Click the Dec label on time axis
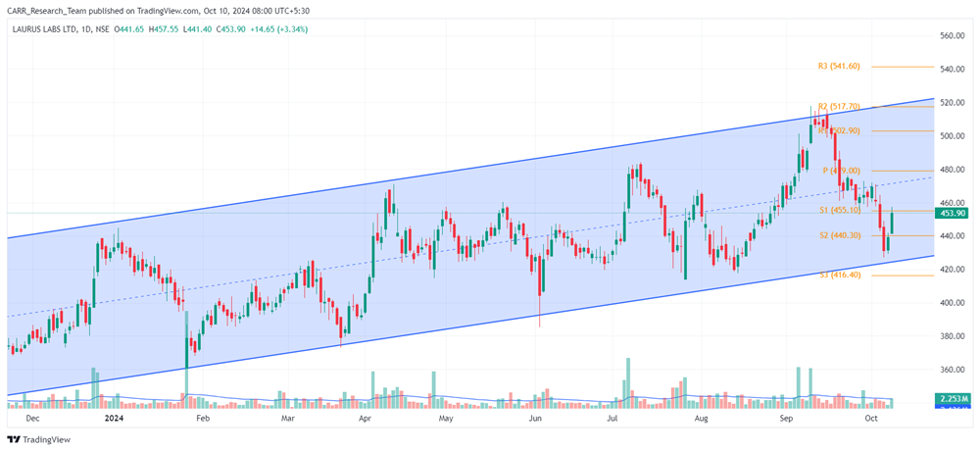980x451 pixels. tap(32, 418)
